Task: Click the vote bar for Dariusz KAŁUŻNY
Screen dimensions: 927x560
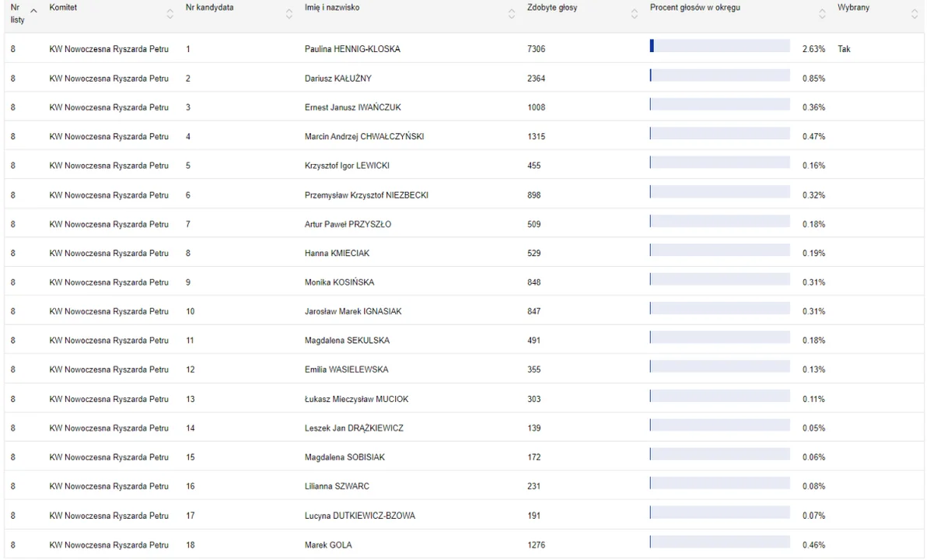Action: 719,75
